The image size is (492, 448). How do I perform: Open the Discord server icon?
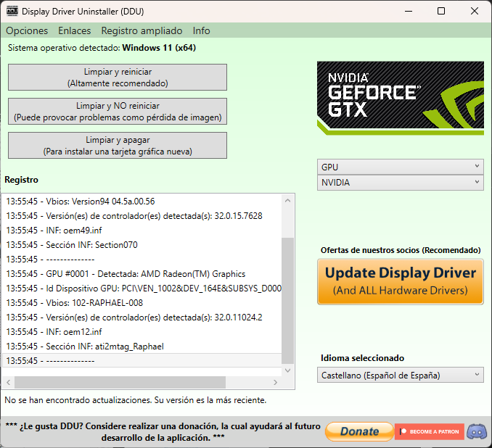click(x=477, y=431)
